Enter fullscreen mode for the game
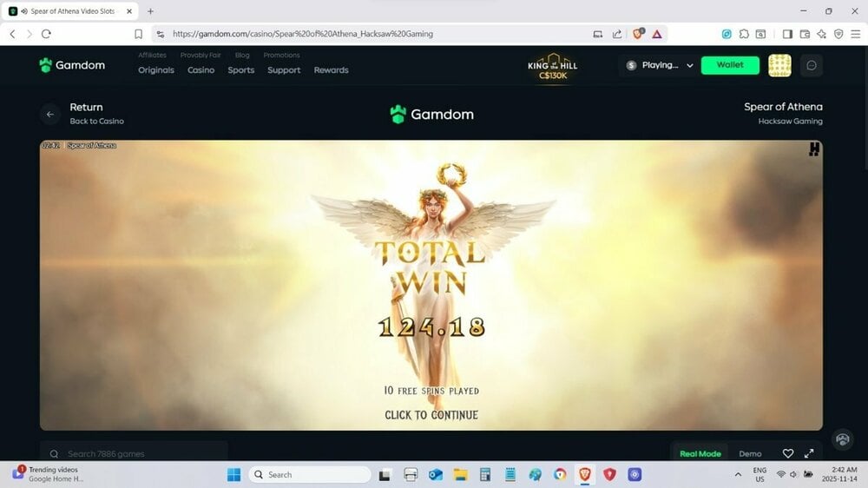This screenshot has height=488, width=868. click(809, 453)
